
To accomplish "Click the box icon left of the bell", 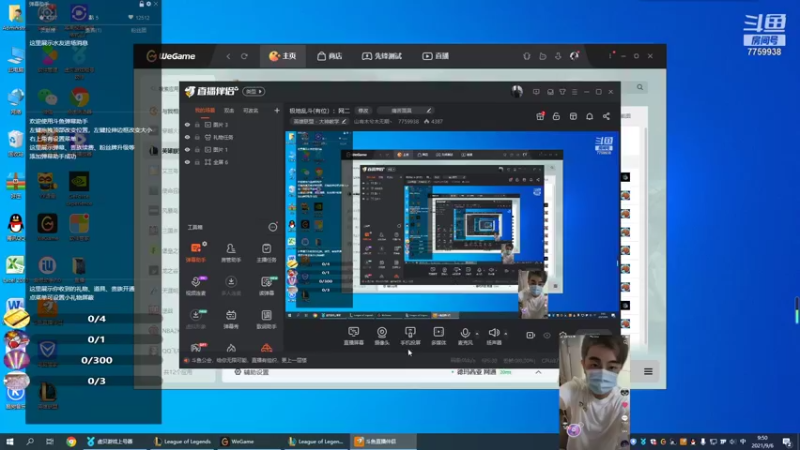I will 573,116.
